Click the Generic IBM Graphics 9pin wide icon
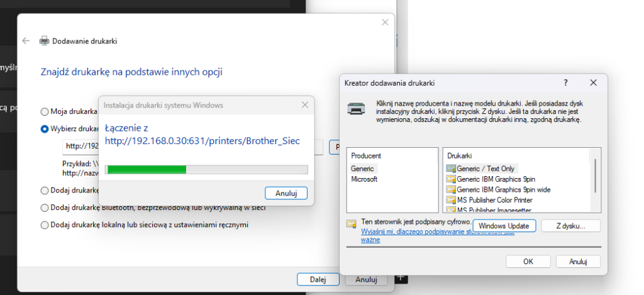 click(x=451, y=190)
